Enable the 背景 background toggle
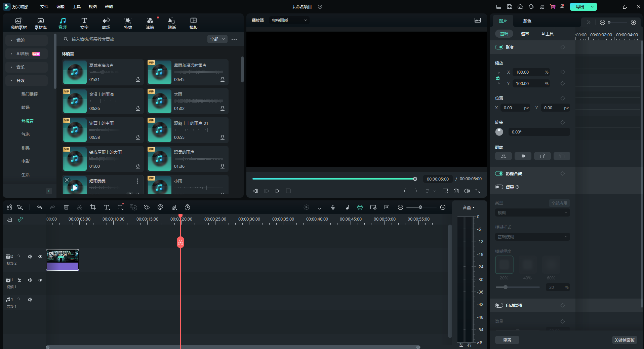This screenshot has width=644, height=349. click(x=499, y=187)
